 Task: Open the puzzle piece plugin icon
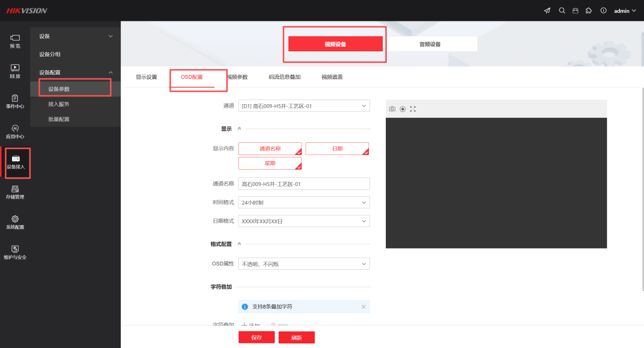(589, 11)
